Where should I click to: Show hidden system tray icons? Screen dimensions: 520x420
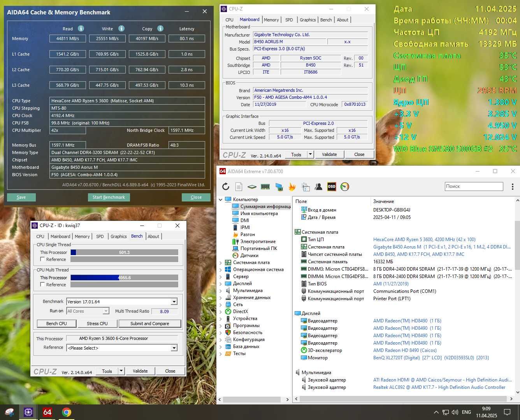[x=436, y=412]
